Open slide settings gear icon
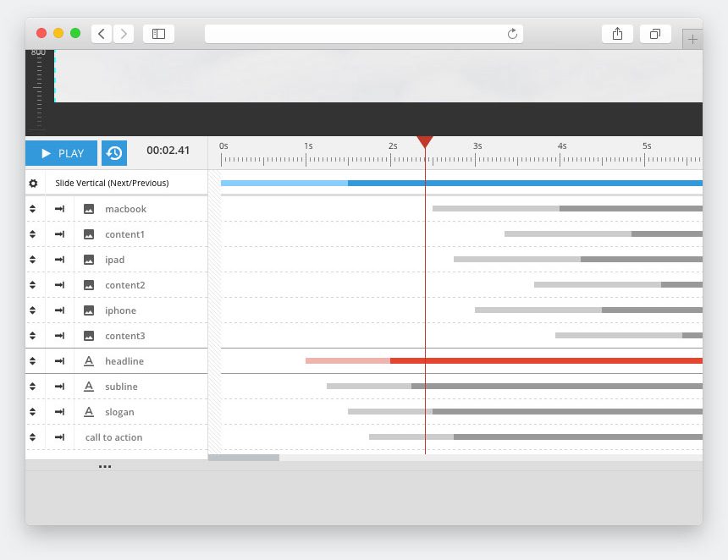Viewport: 728px width, 560px height. (x=33, y=184)
